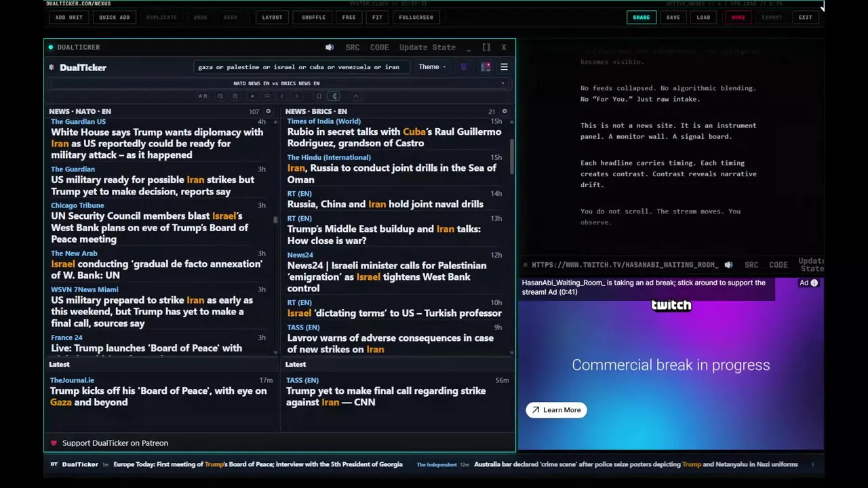The width and height of the screenshot is (868, 488).
Task: Click Update State on DualTicker unit
Action: point(427,47)
